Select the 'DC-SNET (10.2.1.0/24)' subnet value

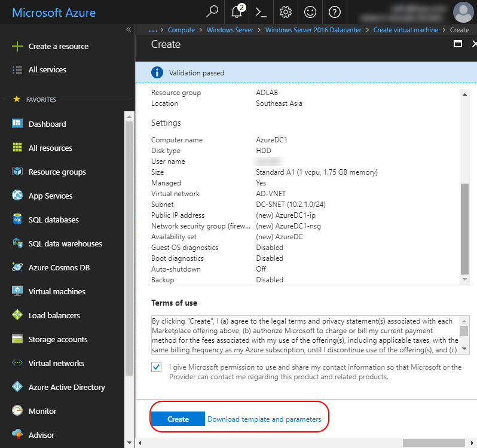(x=291, y=204)
